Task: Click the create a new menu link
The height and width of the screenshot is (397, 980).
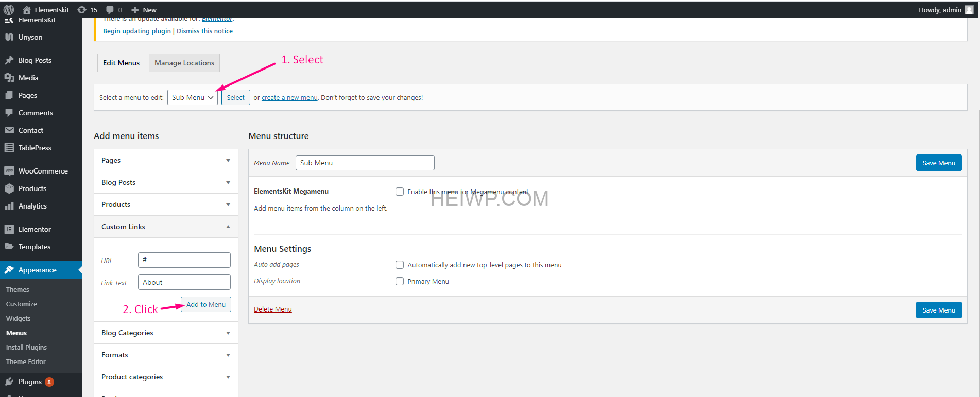Action: point(289,97)
